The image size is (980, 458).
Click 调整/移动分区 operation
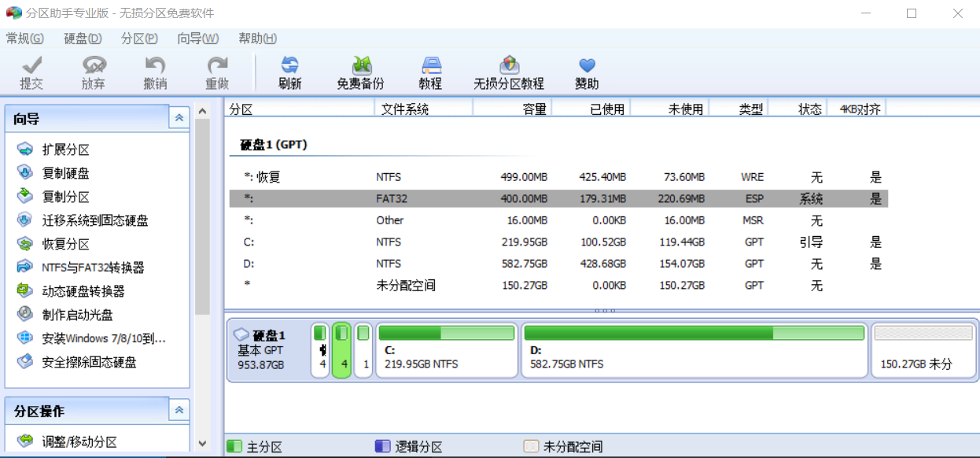(x=79, y=441)
